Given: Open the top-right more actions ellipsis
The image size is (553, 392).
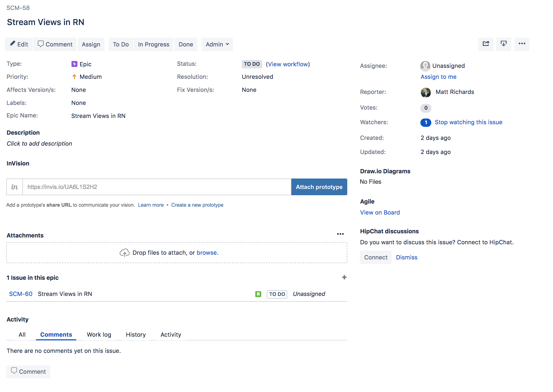Looking at the screenshot, I should [x=522, y=44].
